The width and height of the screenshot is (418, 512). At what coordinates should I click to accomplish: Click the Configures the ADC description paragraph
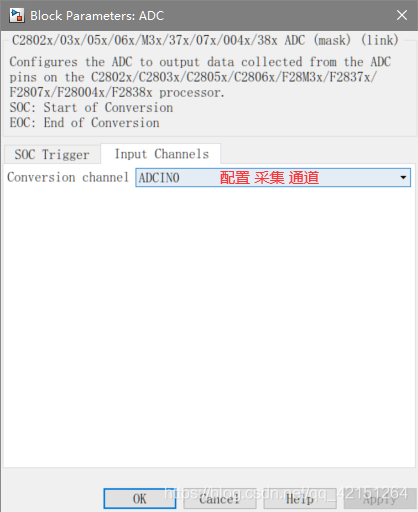click(200, 77)
